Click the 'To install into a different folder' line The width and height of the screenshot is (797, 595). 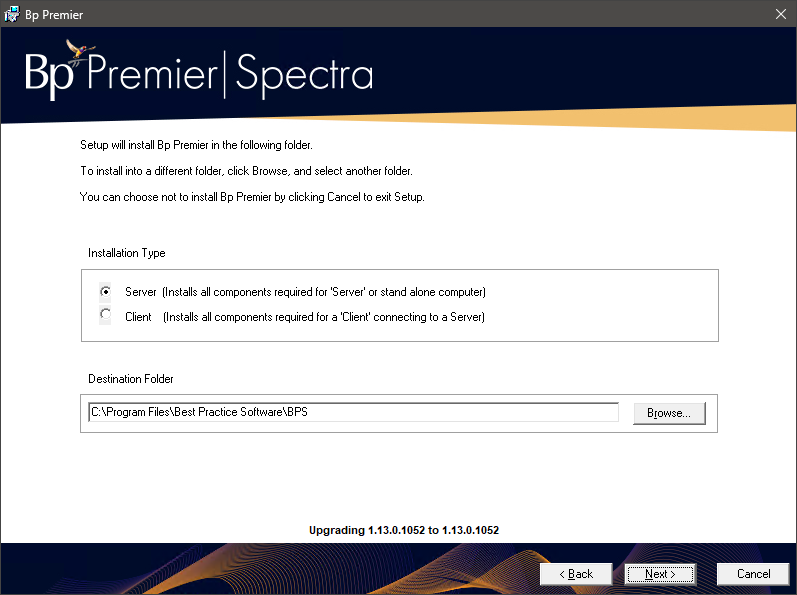(246, 171)
